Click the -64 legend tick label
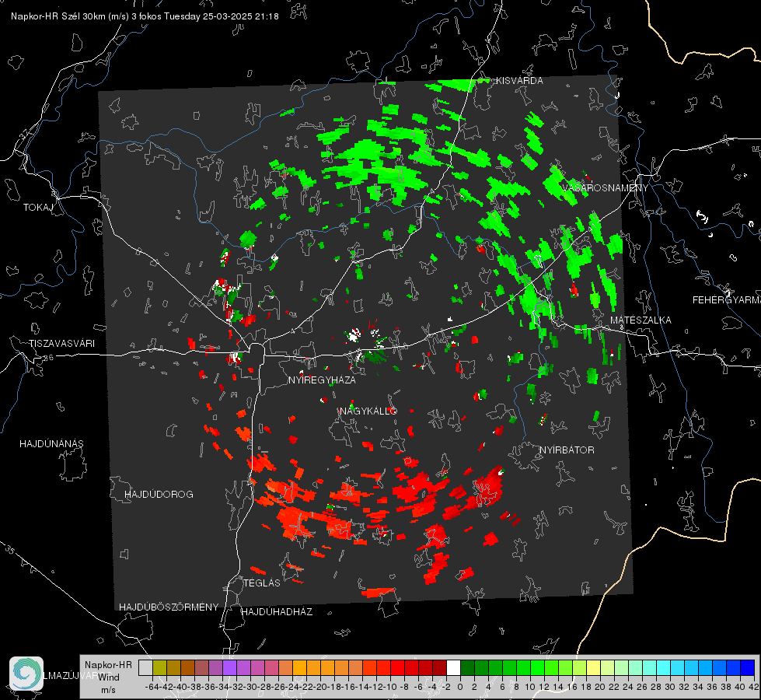 pyautogui.click(x=152, y=687)
